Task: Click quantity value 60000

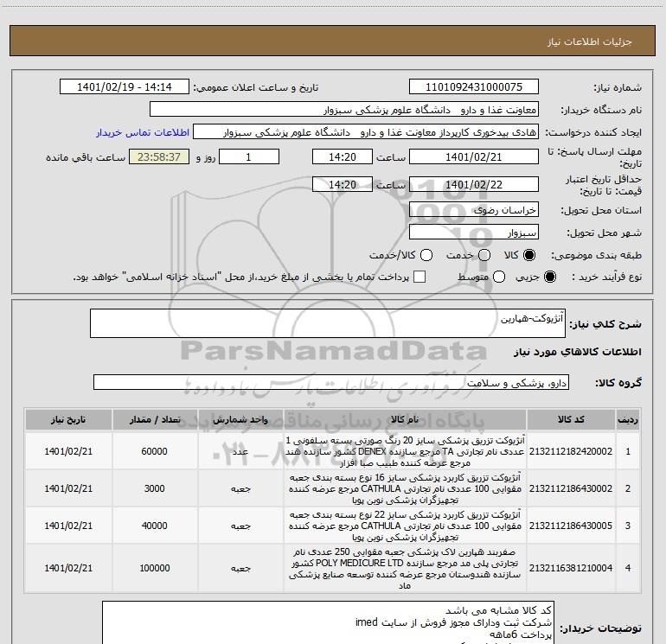Action: pos(155,451)
